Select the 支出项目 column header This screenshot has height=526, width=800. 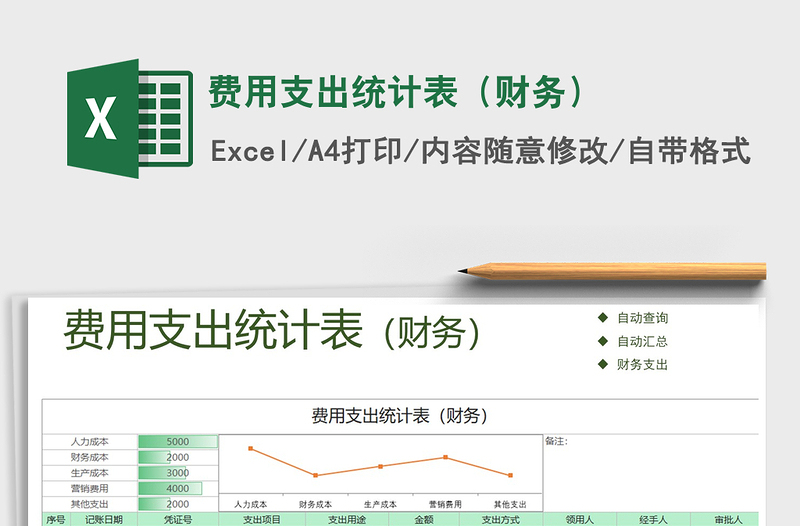coord(262,519)
